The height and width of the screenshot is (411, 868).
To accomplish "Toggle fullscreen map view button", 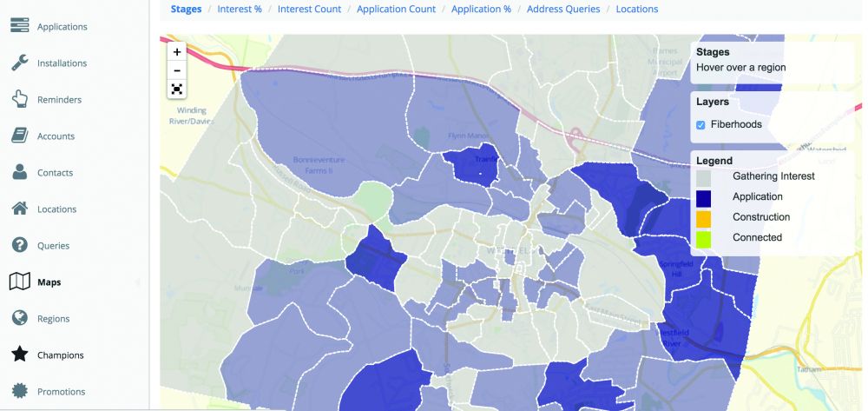I will (177, 89).
